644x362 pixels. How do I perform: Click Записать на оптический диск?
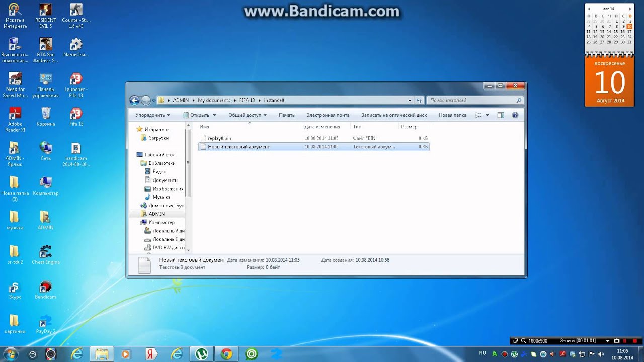click(x=394, y=115)
